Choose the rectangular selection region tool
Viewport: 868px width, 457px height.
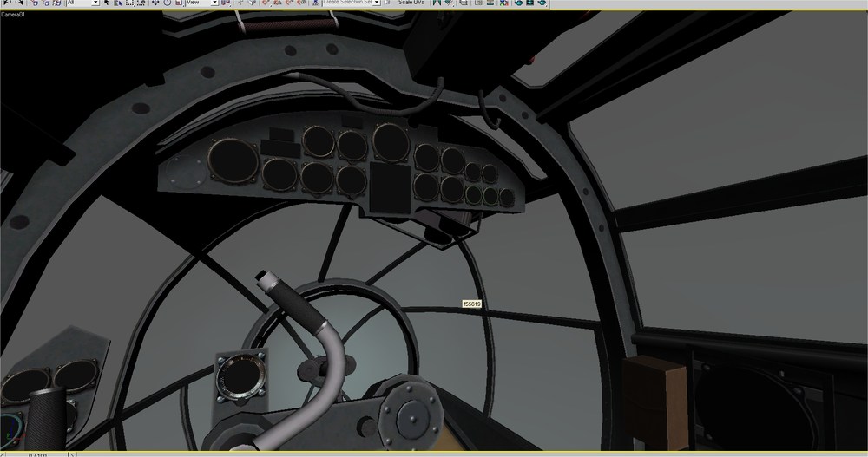(129, 3)
